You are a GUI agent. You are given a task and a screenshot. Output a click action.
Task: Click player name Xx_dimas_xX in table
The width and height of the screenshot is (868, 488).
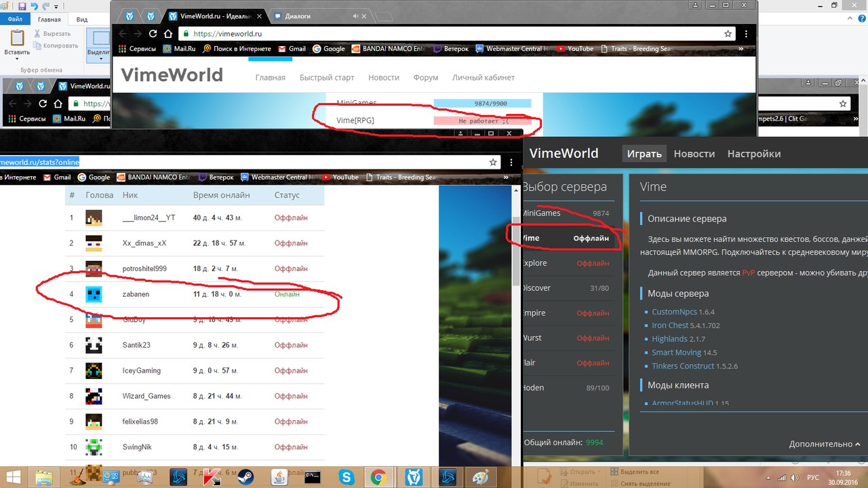pos(144,243)
